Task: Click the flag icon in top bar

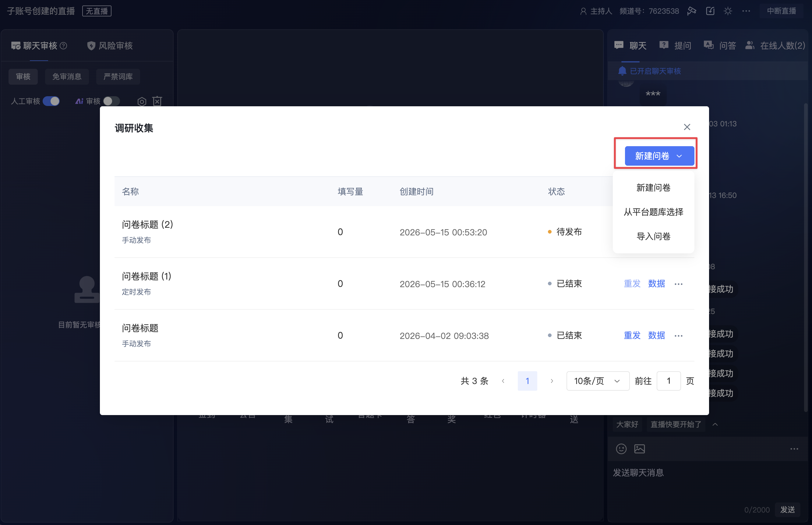Action: click(x=692, y=11)
